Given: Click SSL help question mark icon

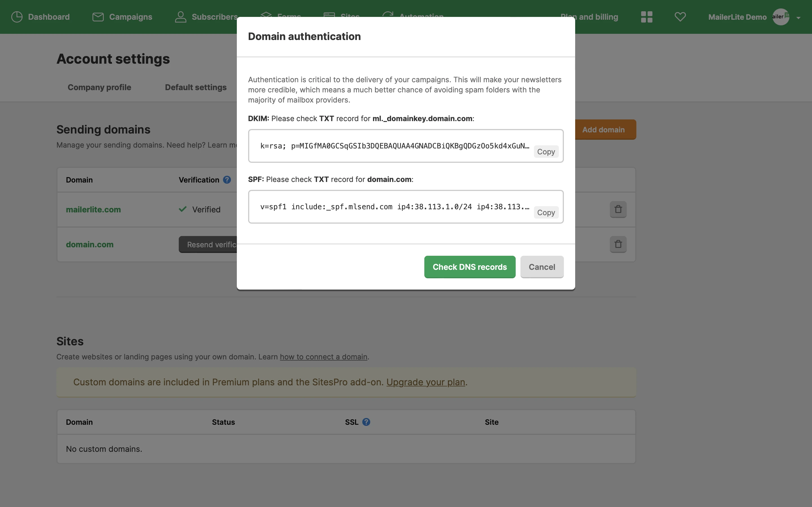Looking at the screenshot, I should coord(366,422).
